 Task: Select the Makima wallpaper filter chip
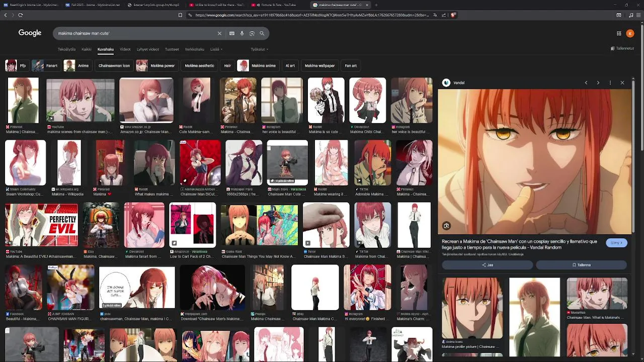pyautogui.click(x=319, y=65)
